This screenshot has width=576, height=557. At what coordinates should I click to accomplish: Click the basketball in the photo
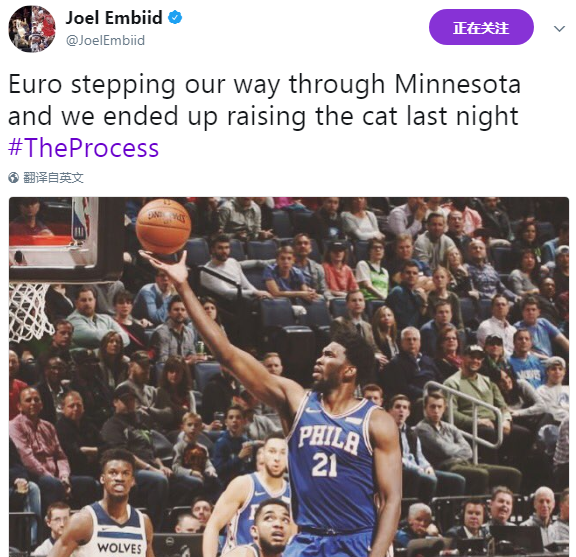coord(163,226)
